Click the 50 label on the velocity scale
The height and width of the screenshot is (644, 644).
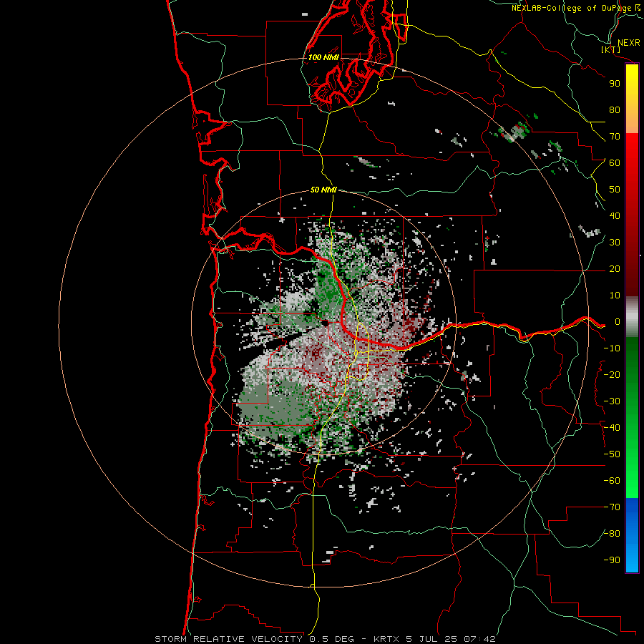click(x=615, y=190)
